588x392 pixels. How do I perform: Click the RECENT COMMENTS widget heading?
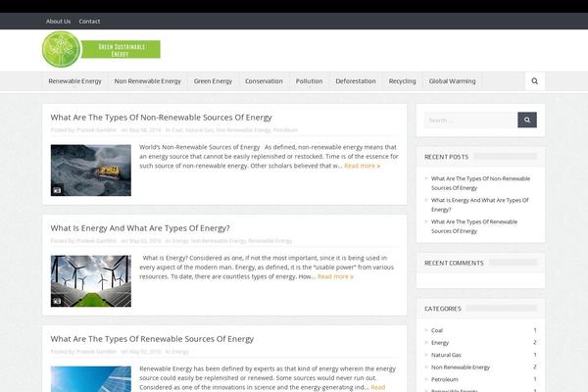454,263
